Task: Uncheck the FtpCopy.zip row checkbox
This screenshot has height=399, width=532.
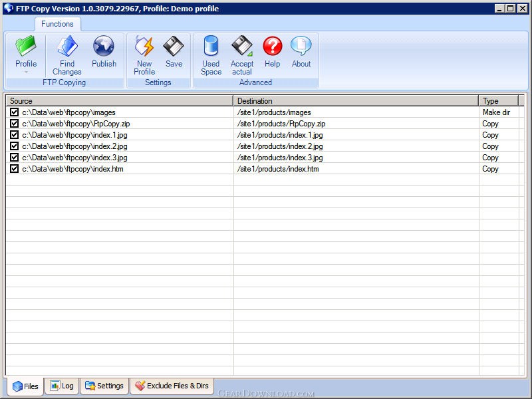Action: click(x=14, y=124)
